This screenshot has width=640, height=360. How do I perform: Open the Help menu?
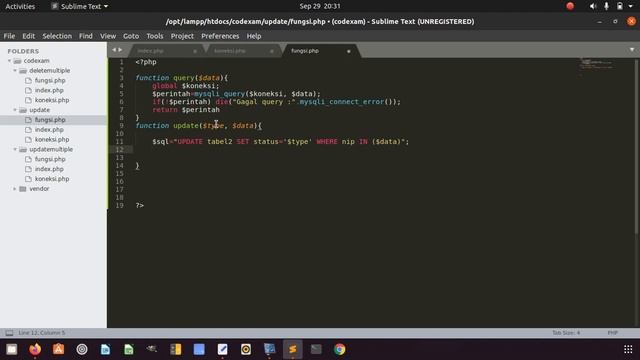coord(254,36)
